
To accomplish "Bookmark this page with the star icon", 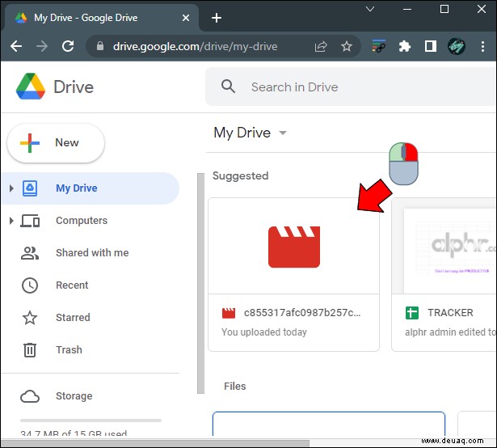I will coord(347,47).
